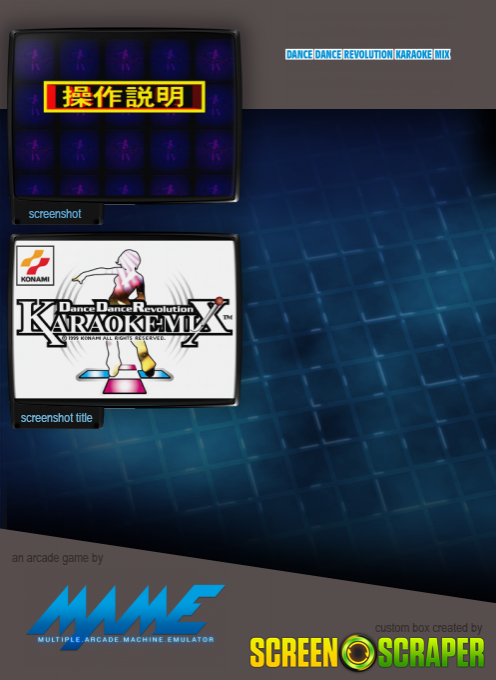The height and width of the screenshot is (680, 496).
Task: Click the ScreenScraper green circular emblem
Action: pos(358,653)
